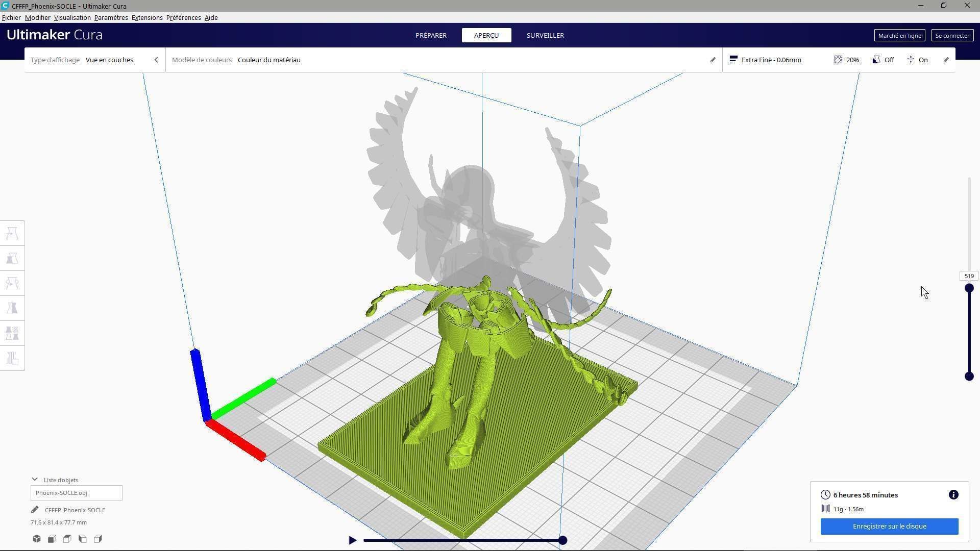Viewport: 980px width, 551px height.
Task: Edit color scheme with pencil icon
Action: tap(713, 60)
